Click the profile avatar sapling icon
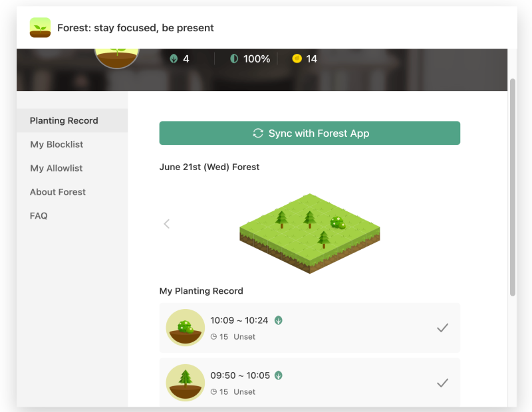 tap(117, 58)
